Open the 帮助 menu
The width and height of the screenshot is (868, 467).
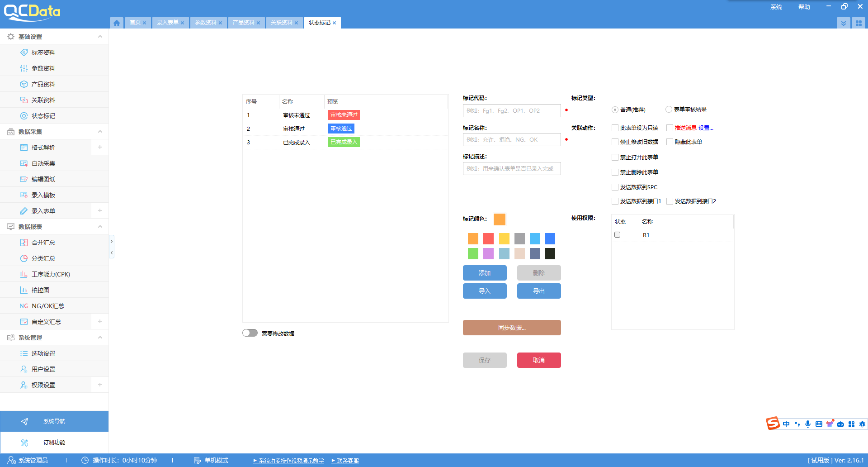[x=804, y=7]
